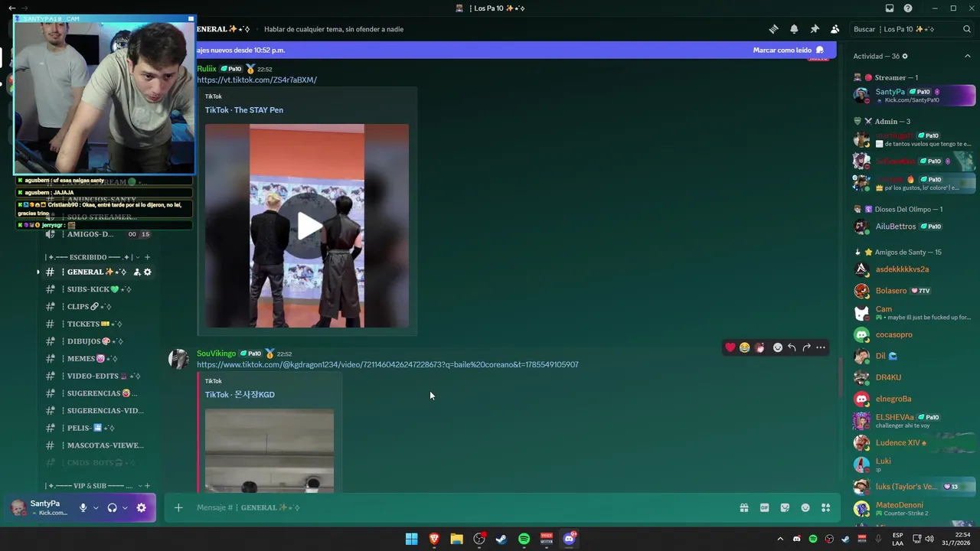Show pinned messages with the pin icon
Screen dimensions: 980x551
[x=815, y=29]
